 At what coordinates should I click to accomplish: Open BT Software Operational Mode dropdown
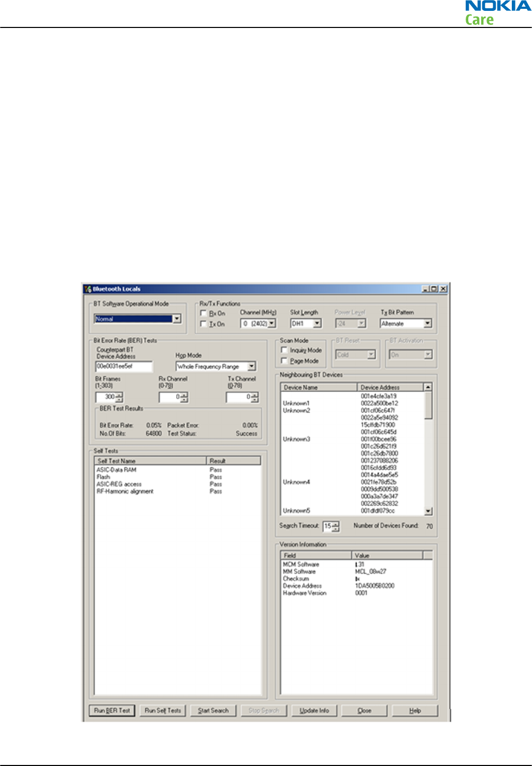(177, 319)
